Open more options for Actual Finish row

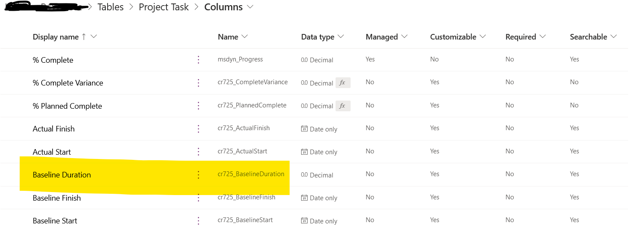click(198, 128)
